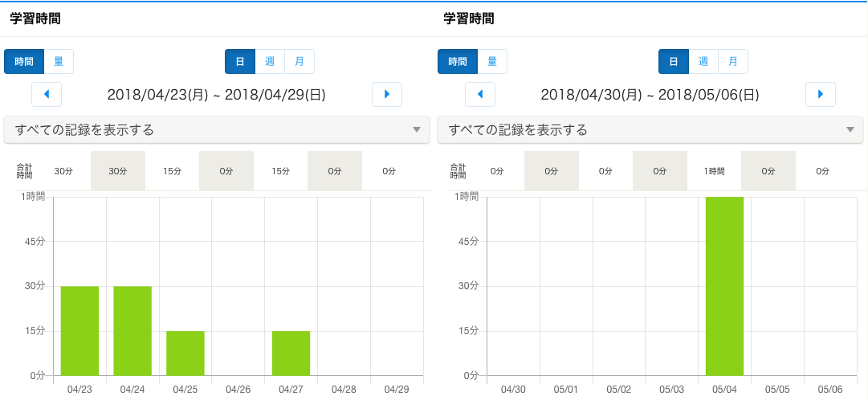
Task: Select 日 tab in right panel
Action: [674, 61]
